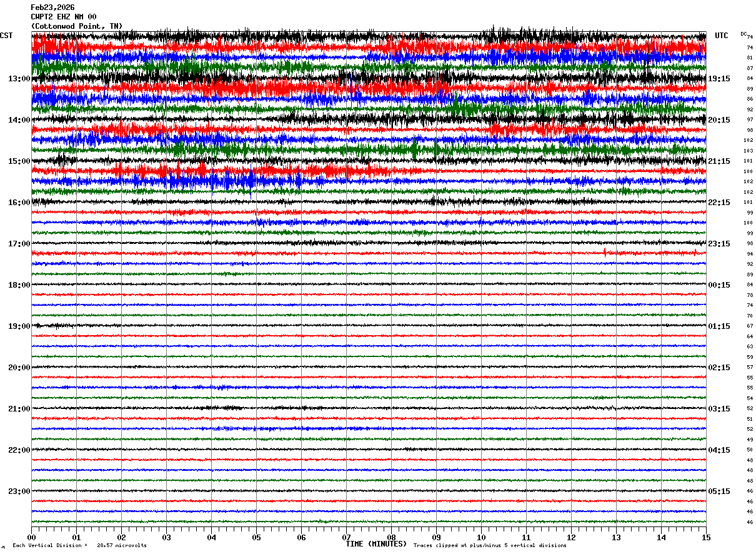Click minute tick label 05 on axis
Image resolution: width=756 pixels, height=554 pixels.
pos(256,537)
